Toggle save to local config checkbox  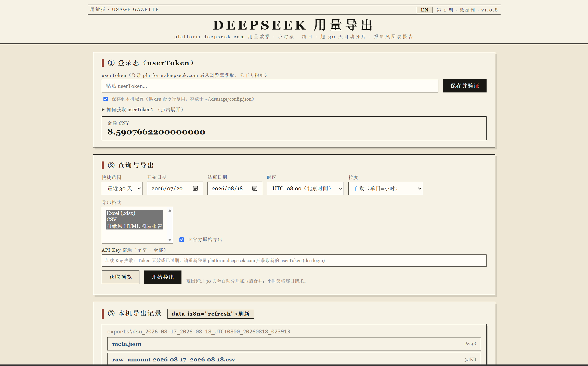pyautogui.click(x=106, y=99)
